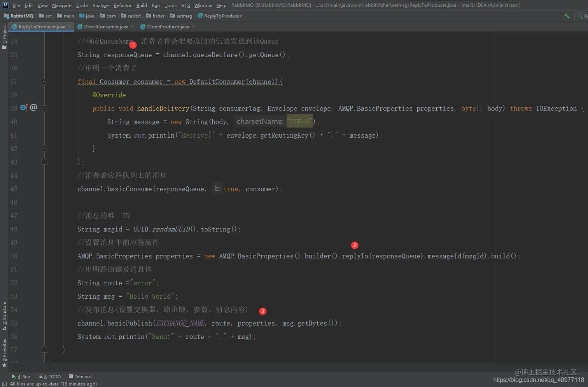Click the setmsg package breadcrumb
Image resolution: width=588 pixels, height=387 pixels.
[x=181, y=16]
